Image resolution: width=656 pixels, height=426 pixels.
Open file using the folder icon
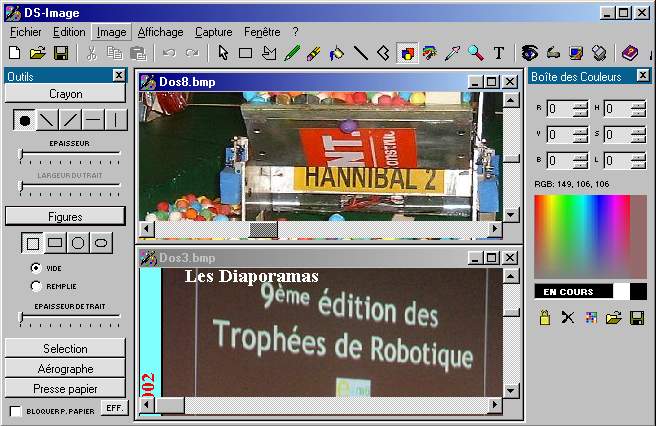(x=38, y=53)
